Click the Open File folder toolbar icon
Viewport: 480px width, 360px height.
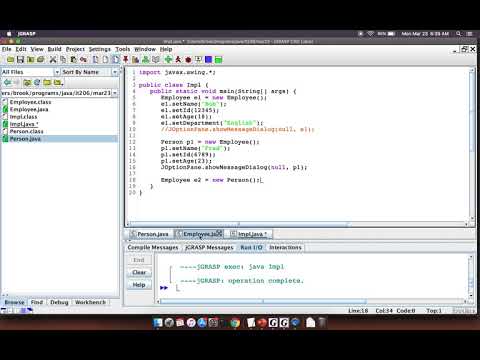(x=11, y=60)
